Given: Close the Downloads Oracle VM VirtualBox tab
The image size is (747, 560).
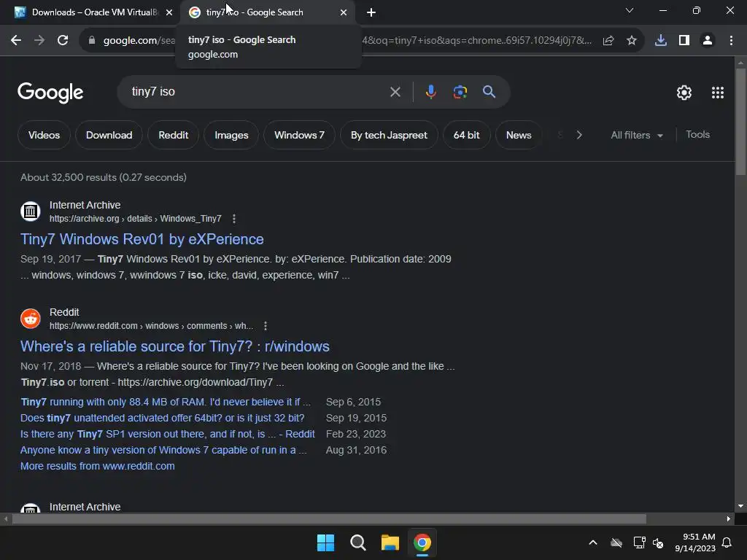Looking at the screenshot, I should tap(169, 12).
